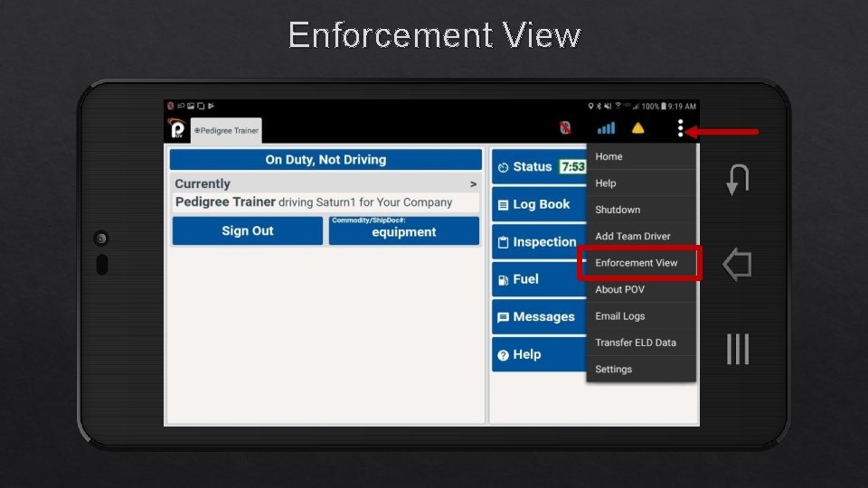Tap the clipboard icon on Inspection
The image size is (868, 488).
point(503,242)
